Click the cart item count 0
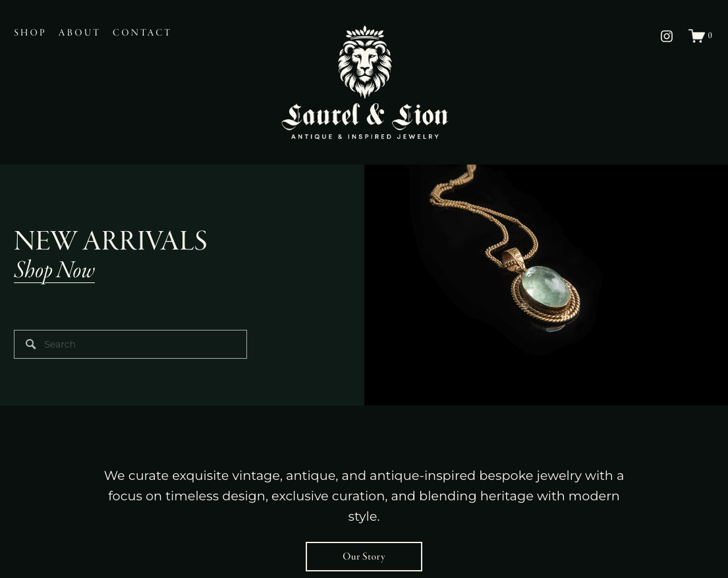728x578 pixels. pyautogui.click(x=710, y=36)
